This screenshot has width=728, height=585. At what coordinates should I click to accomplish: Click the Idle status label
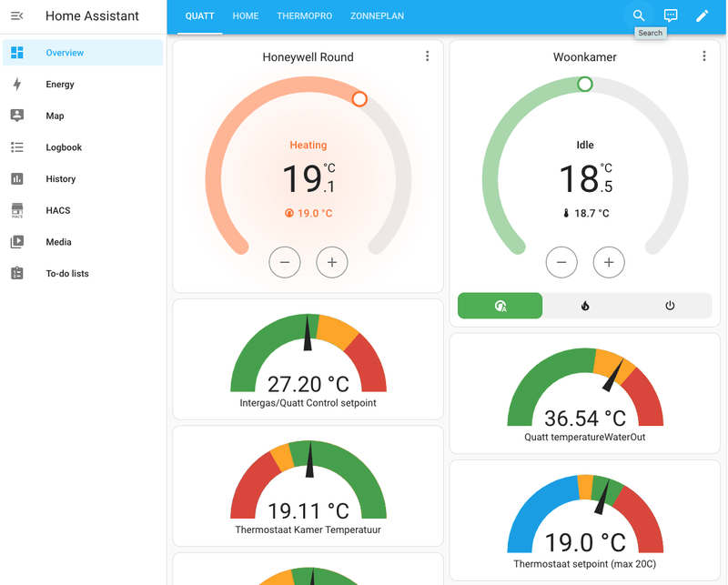(585, 145)
